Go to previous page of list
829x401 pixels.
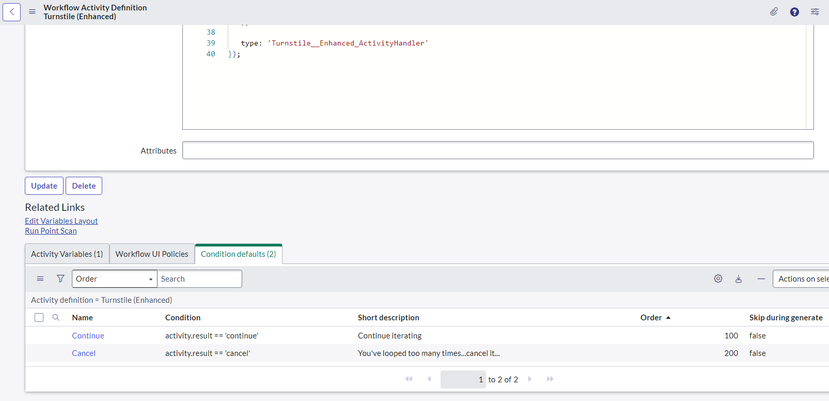[x=429, y=379]
